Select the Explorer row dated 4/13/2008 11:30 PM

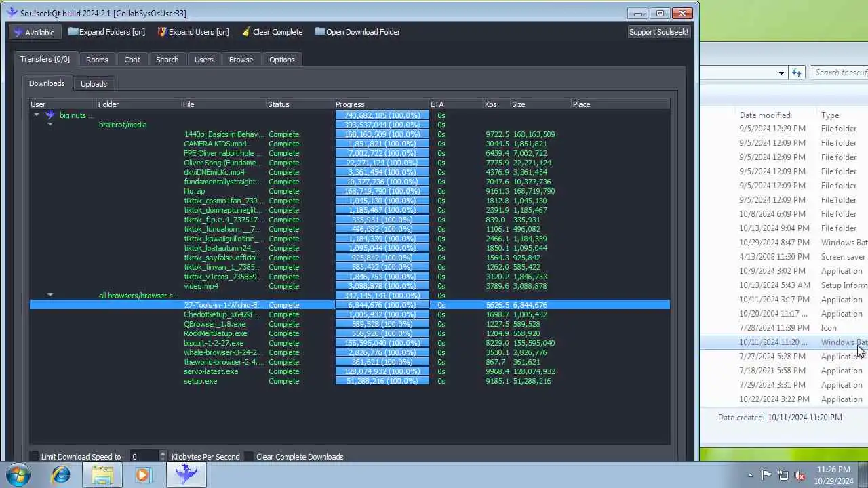[785, 257]
